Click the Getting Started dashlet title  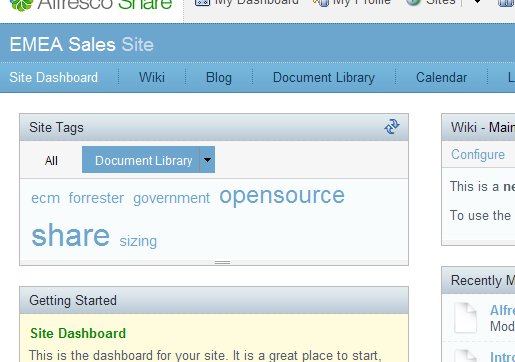[73, 300]
